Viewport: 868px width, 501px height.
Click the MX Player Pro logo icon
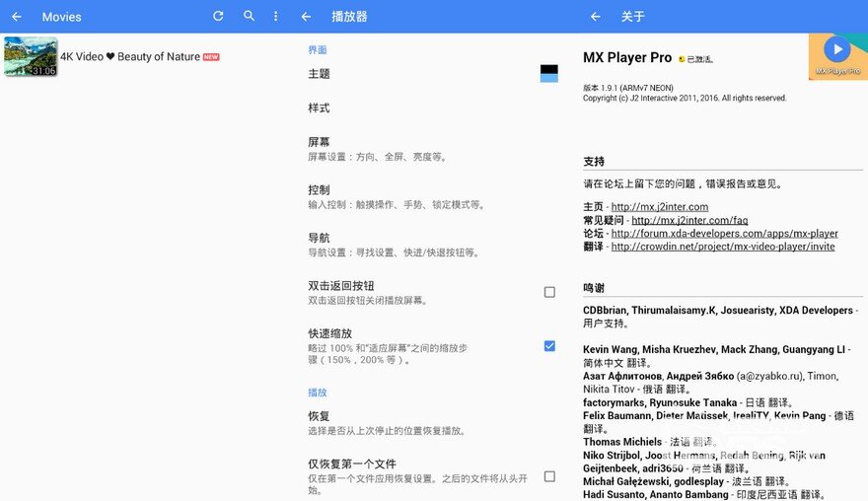[x=837, y=56]
